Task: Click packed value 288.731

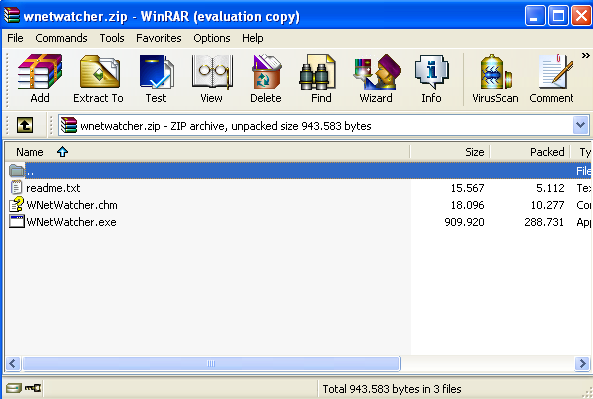Action: (544, 222)
